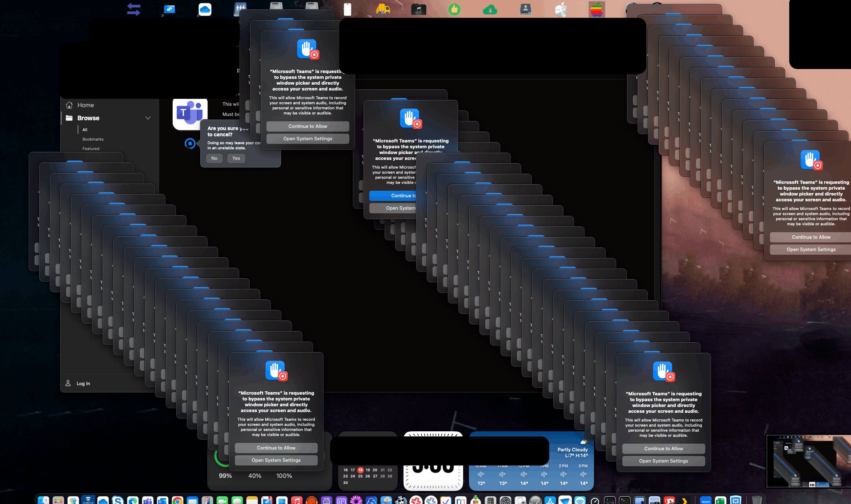Launch Zoom from the Dock
Viewport: 851px width, 504px height.
pyautogui.click(x=706, y=500)
